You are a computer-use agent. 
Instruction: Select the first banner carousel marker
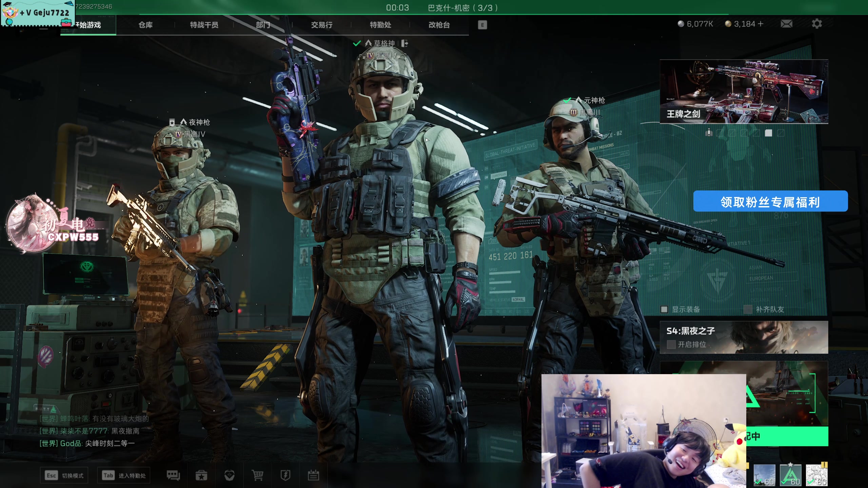pos(709,133)
